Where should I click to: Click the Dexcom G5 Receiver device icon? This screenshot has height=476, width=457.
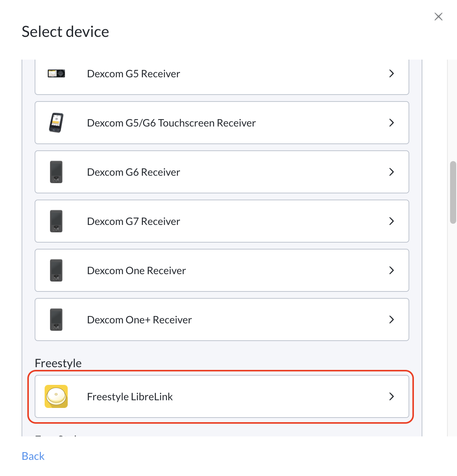point(56,73)
